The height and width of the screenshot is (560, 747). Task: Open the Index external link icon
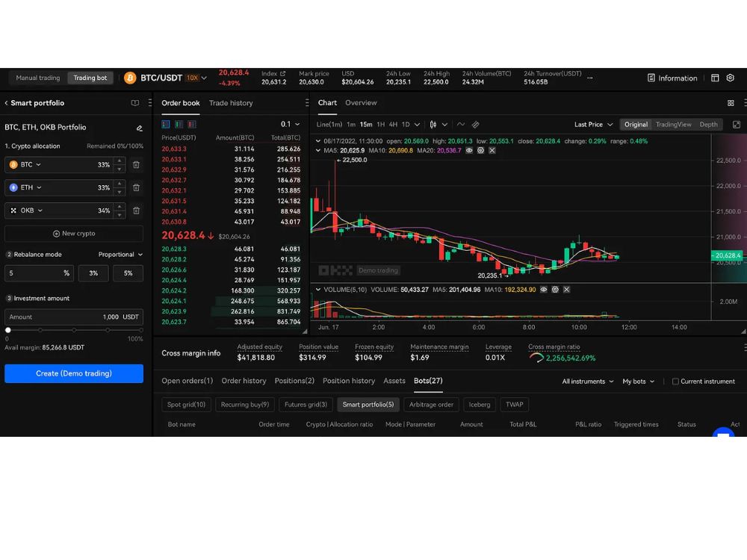coord(283,73)
